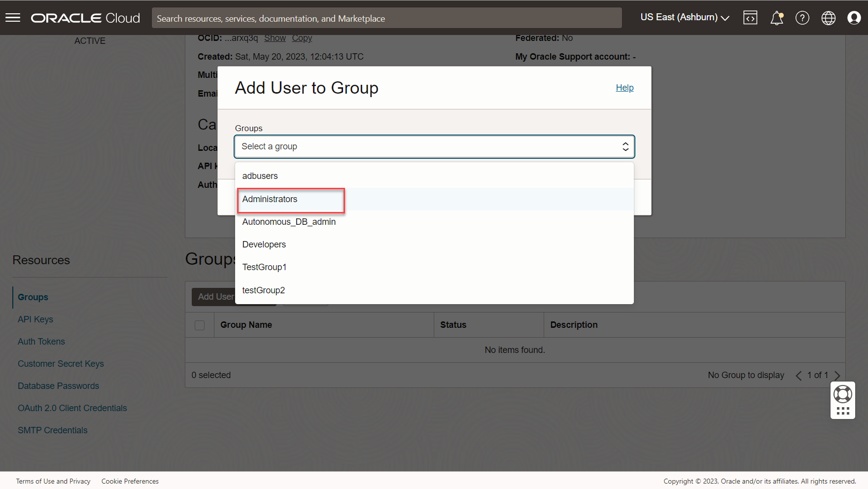View notifications bell icon

(776, 18)
